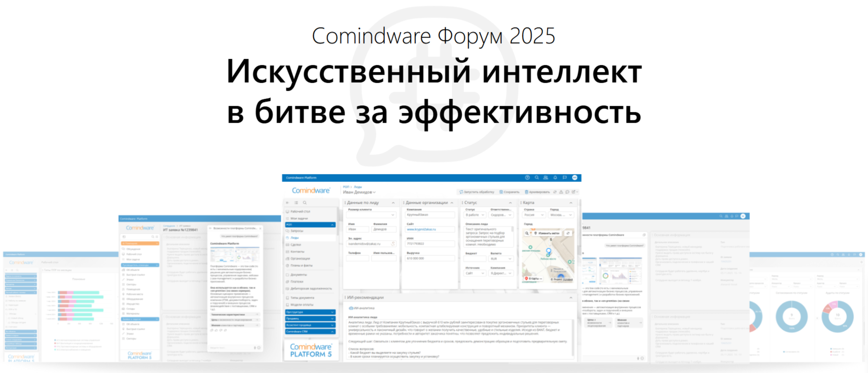868x373 pixels.
Task: Select Рабочий стол in the sidebar
Action: click(300, 212)
